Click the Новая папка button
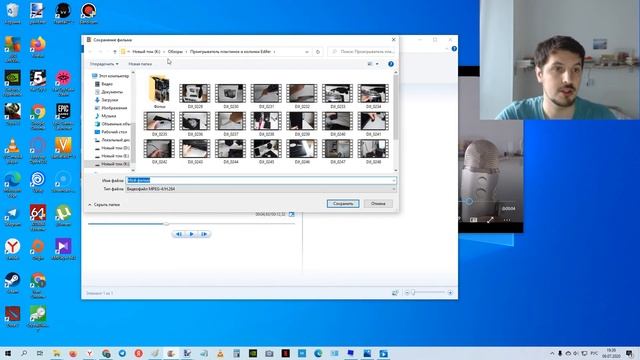This screenshot has width=640, height=360. (140, 64)
